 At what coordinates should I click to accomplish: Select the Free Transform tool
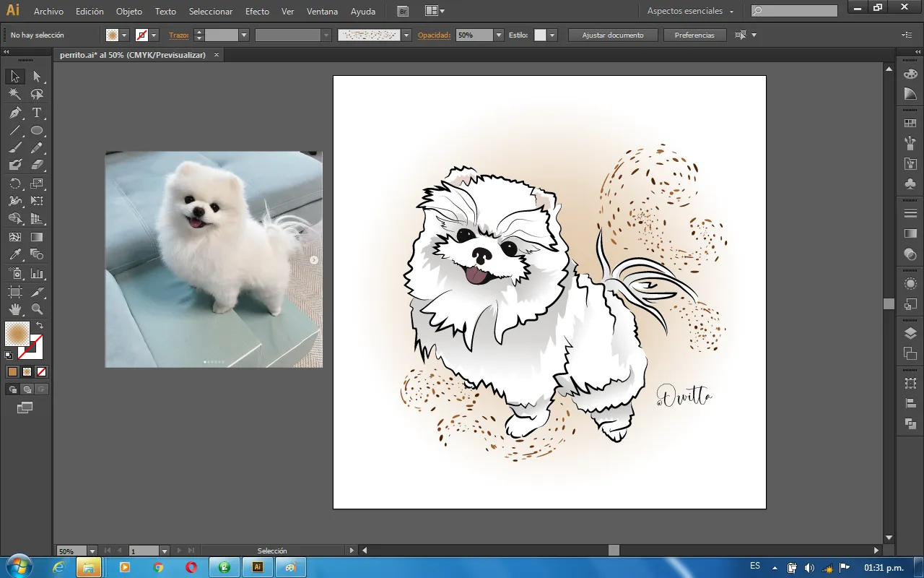37,201
